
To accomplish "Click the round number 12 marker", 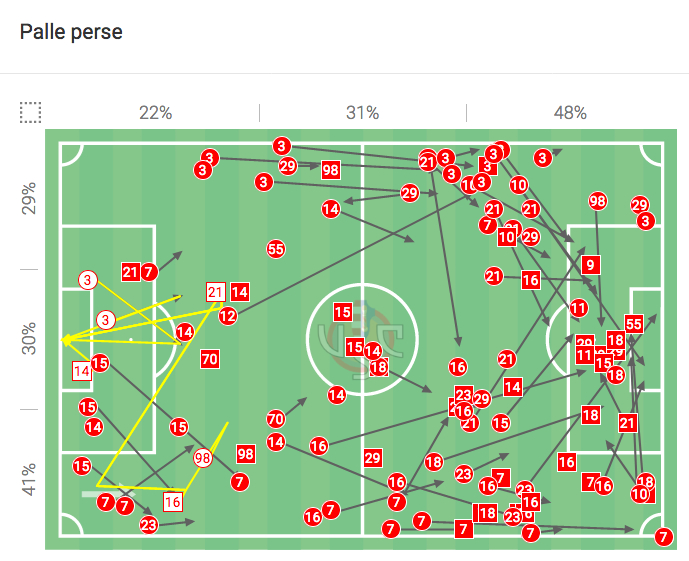I will 228,316.
